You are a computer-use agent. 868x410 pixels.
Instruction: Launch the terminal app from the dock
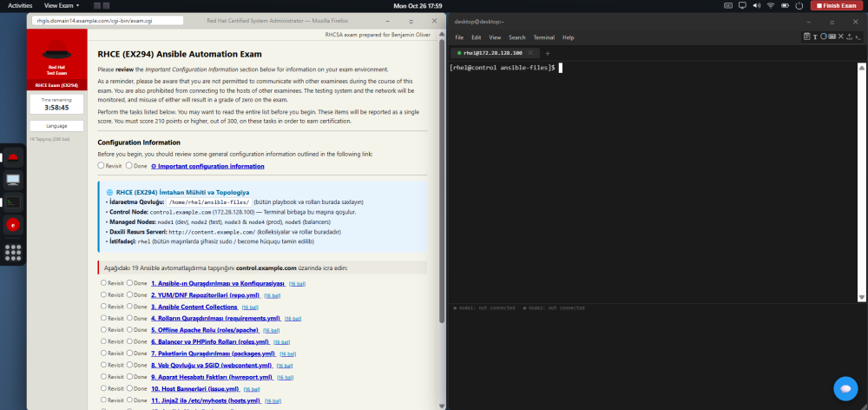13,202
